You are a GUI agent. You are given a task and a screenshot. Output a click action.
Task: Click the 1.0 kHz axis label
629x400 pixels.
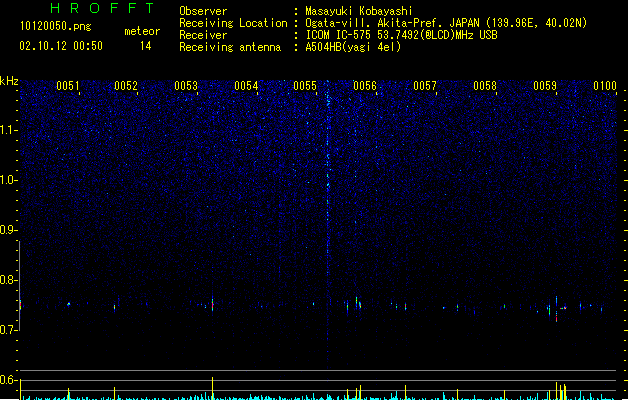tap(9, 180)
